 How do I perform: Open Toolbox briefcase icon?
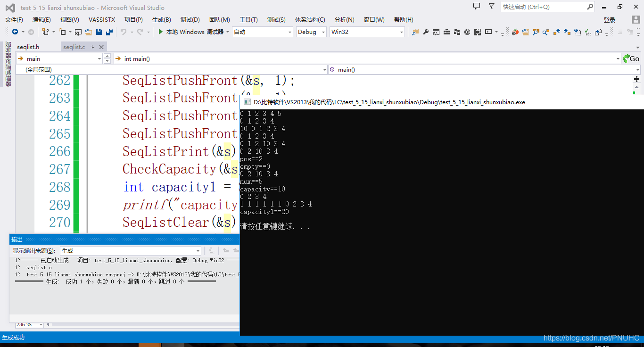(x=446, y=32)
